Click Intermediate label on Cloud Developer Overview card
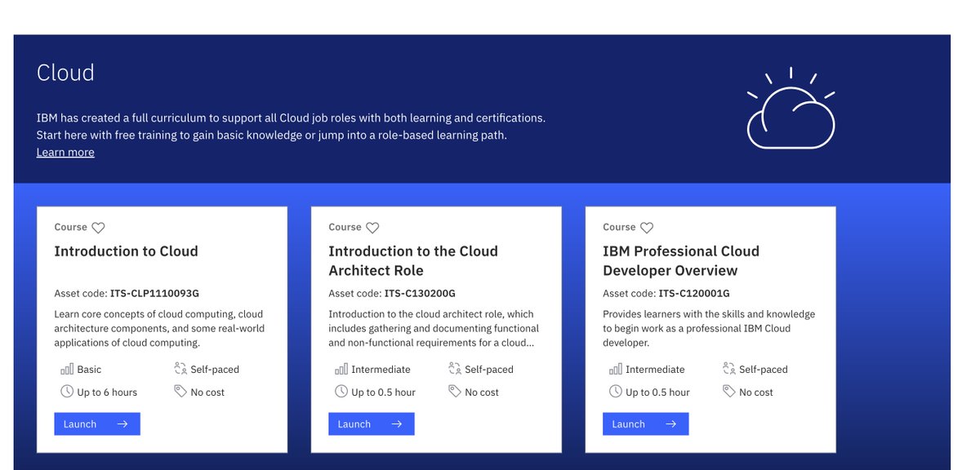This screenshot has height=470, width=980. point(656,370)
